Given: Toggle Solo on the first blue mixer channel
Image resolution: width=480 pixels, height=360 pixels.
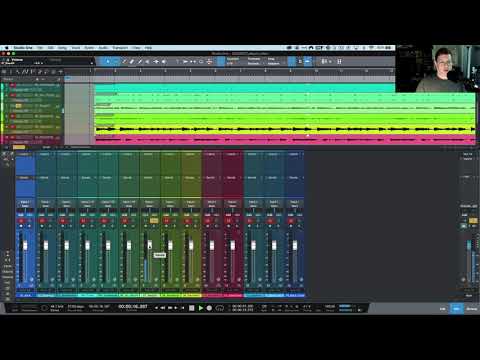Looking at the screenshot, I should click(x=29, y=221).
